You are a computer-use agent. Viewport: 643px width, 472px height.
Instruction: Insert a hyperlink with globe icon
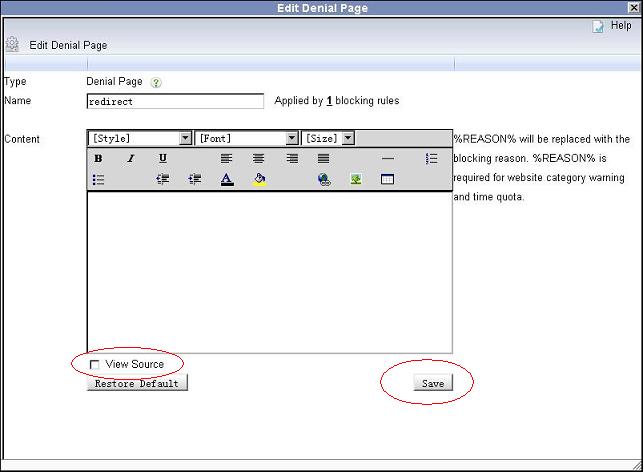pyautogui.click(x=324, y=179)
